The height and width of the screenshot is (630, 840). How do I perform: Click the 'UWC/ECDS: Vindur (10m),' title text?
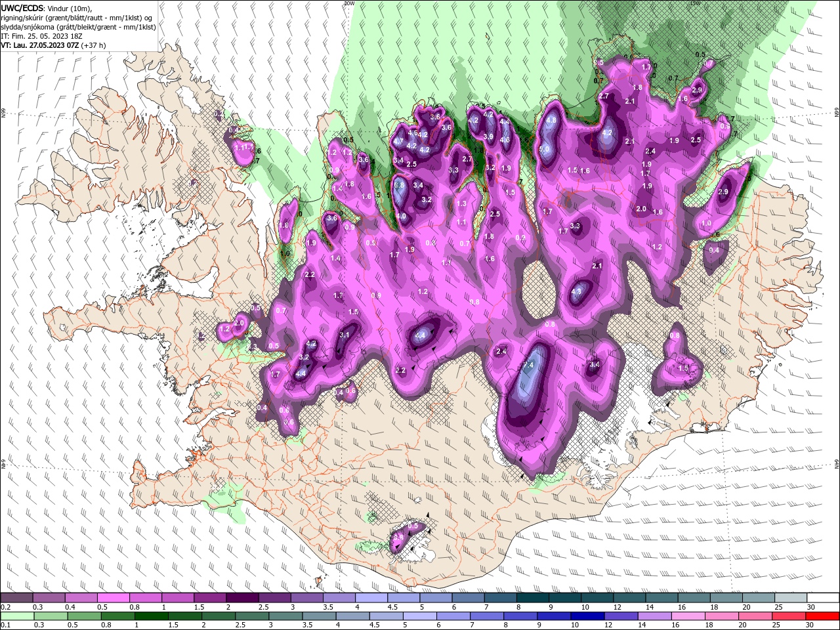click(47, 9)
